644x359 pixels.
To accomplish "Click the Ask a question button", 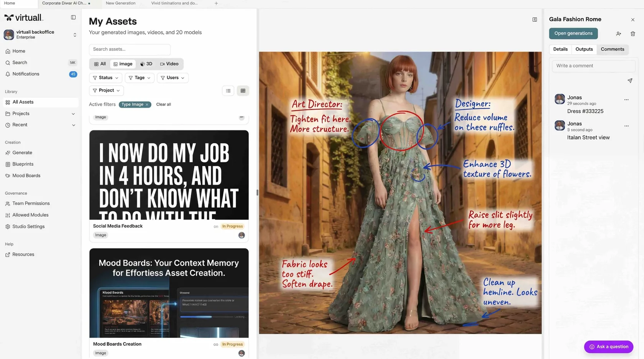I will coord(608,347).
